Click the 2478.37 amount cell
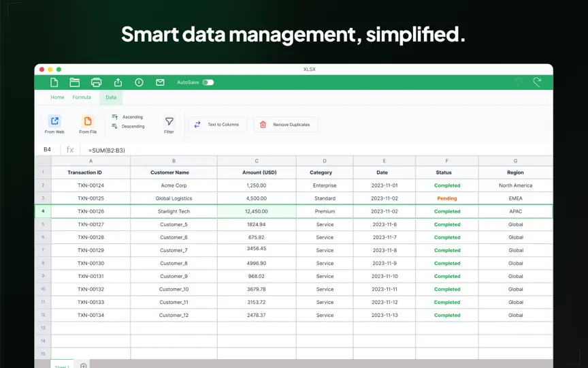The image size is (588, 368). pyautogui.click(x=257, y=315)
